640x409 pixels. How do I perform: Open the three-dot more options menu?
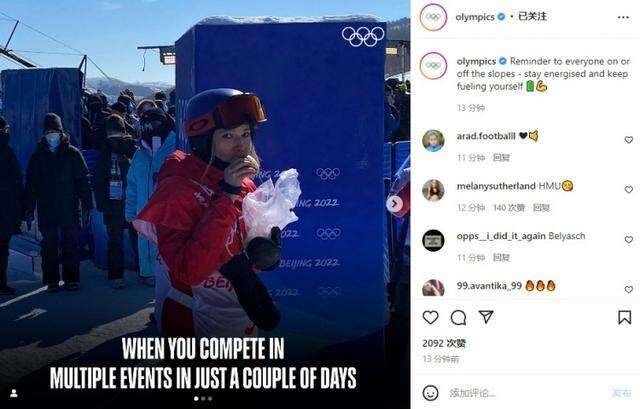coord(623,17)
